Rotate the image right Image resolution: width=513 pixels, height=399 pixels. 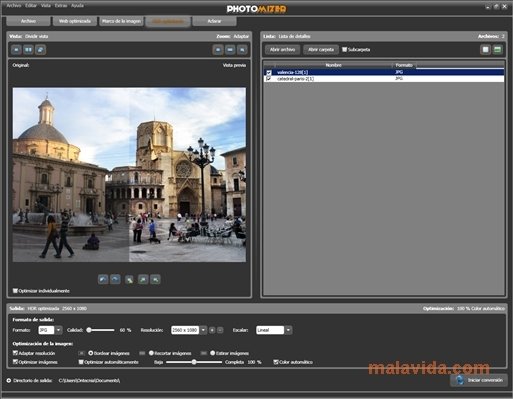point(115,279)
